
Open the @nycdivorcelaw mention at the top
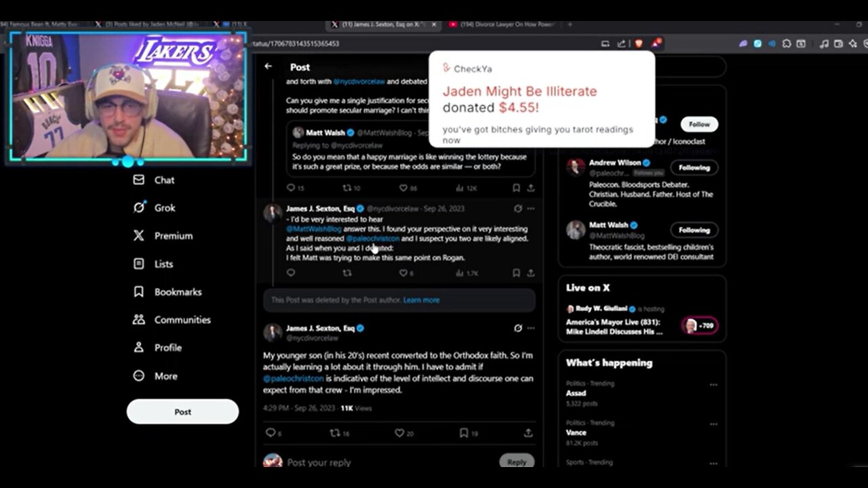coord(359,81)
